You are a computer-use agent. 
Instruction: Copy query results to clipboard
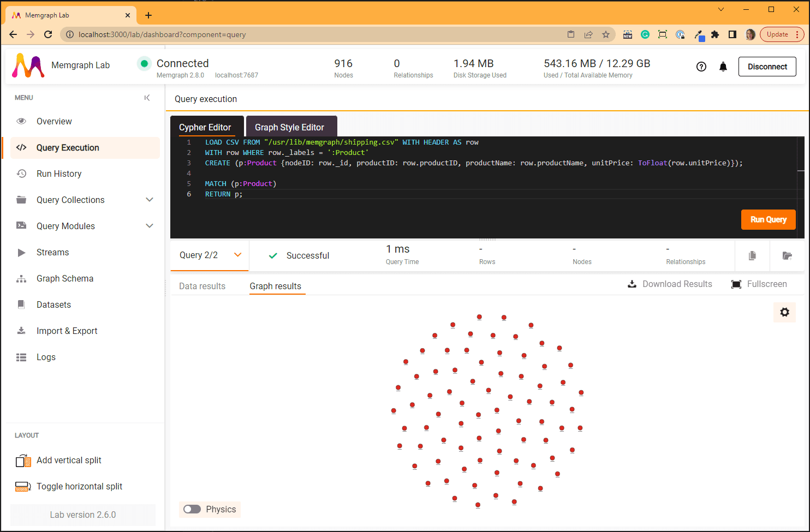[x=752, y=255]
